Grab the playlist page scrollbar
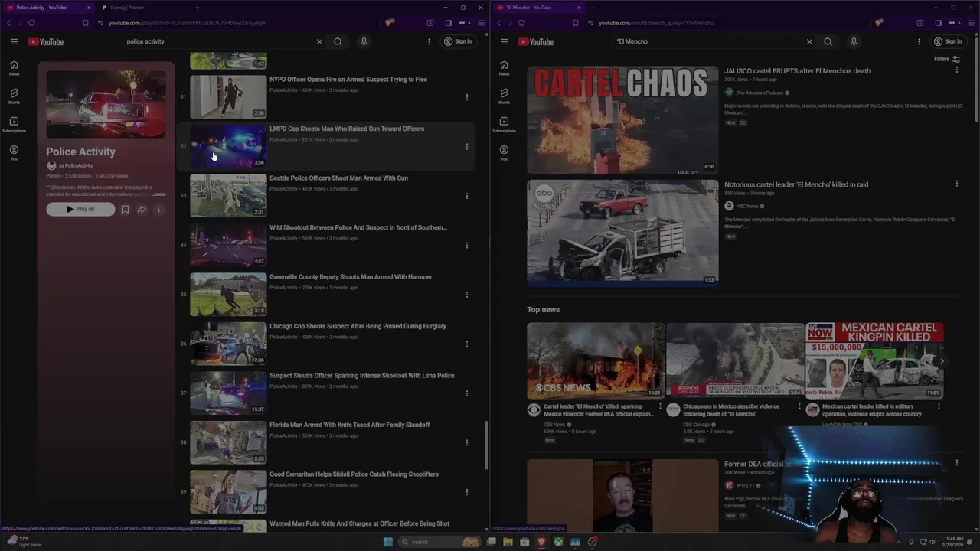This screenshot has height=551, width=980. coord(485,445)
